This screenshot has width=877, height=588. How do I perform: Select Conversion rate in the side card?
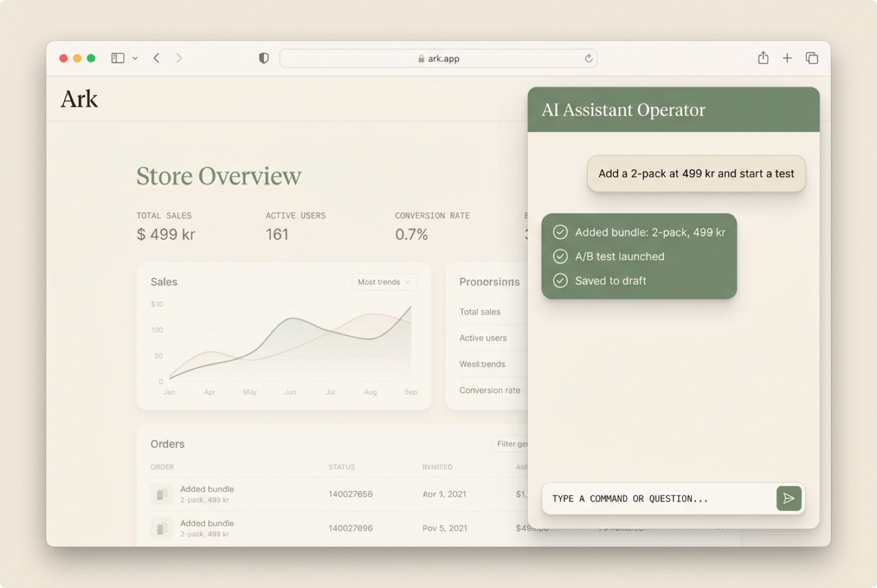coord(490,390)
